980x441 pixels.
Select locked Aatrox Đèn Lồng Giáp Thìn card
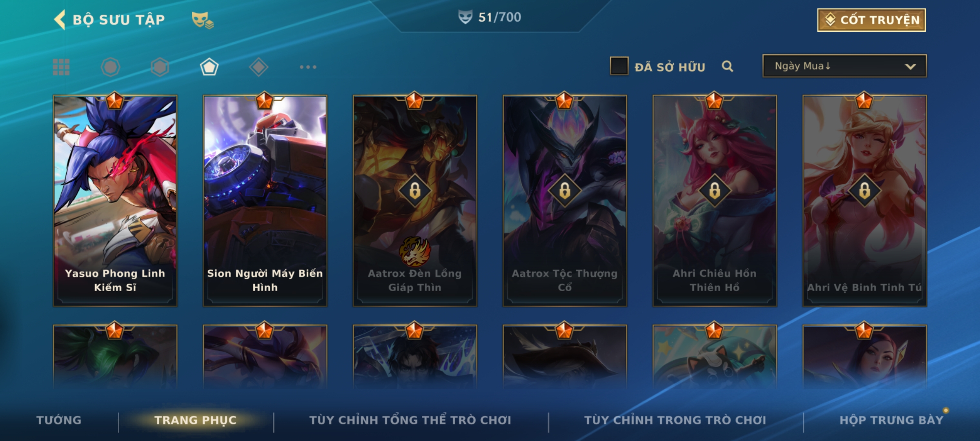click(x=415, y=200)
